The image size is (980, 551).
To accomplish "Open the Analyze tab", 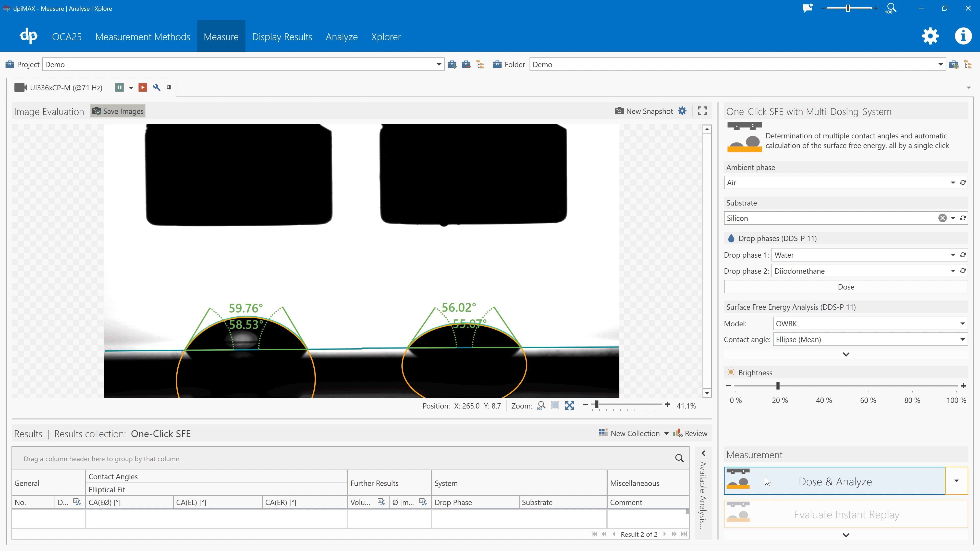I will [x=341, y=37].
